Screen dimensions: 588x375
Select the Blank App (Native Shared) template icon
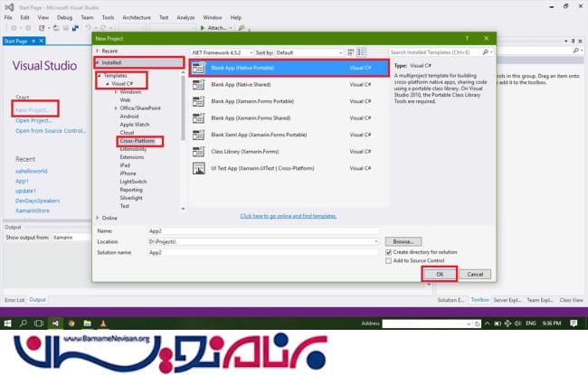click(x=198, y=85)
